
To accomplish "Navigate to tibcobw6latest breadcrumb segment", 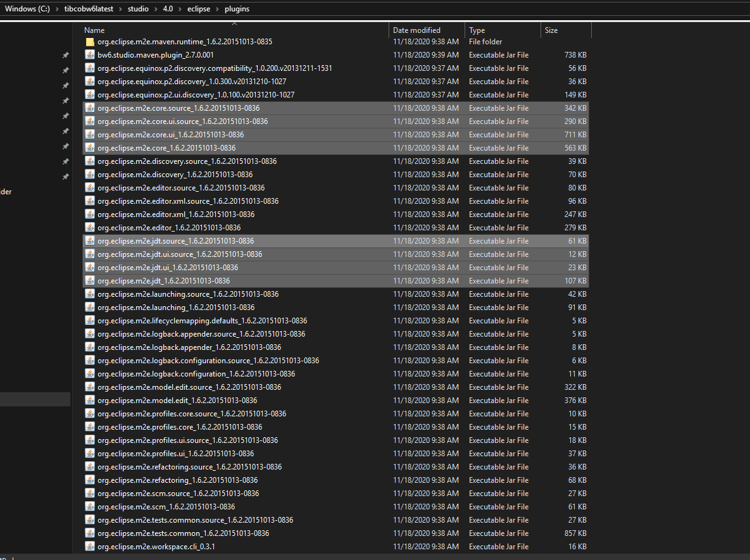I will [x=89, y=9].
